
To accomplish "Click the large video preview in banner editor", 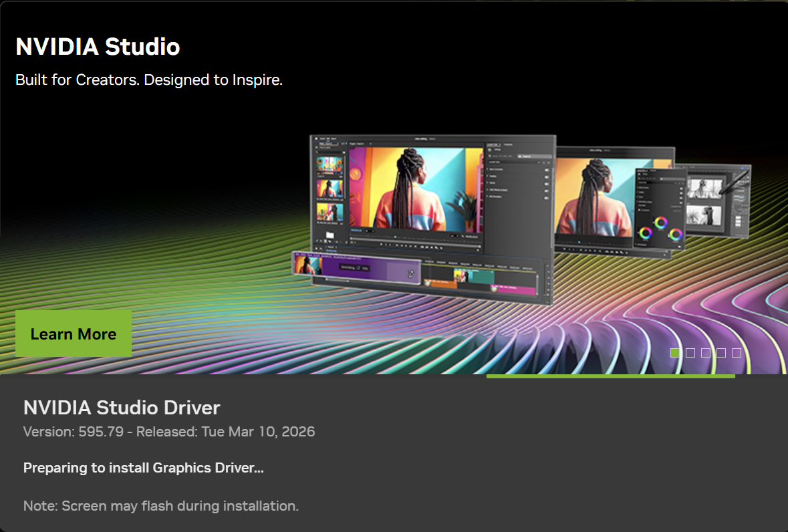I will pos(414,189).
